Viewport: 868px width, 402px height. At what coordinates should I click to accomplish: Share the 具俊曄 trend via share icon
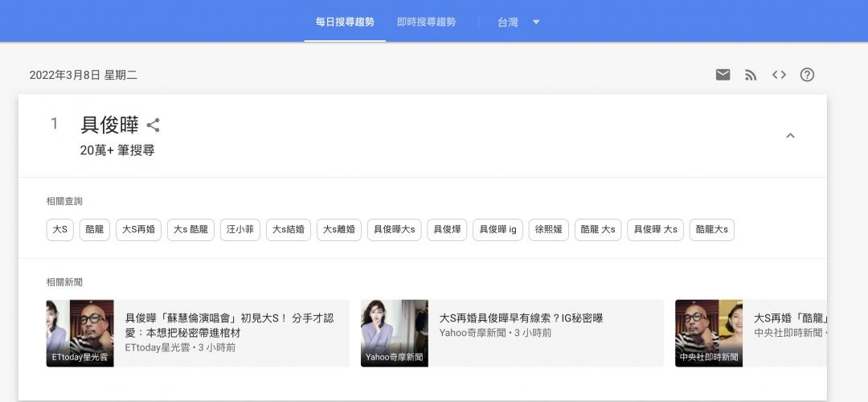[x=154, y=125]
